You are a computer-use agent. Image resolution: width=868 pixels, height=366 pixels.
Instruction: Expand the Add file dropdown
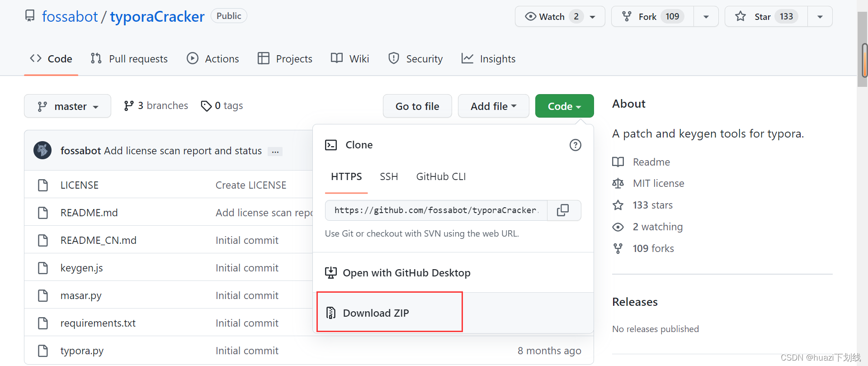493,106
